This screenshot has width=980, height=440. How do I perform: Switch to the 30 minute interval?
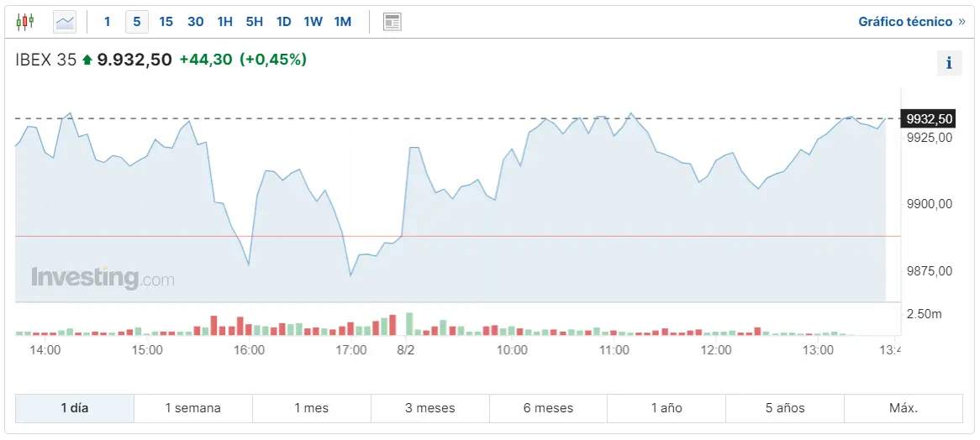click(x=196, y=22)
